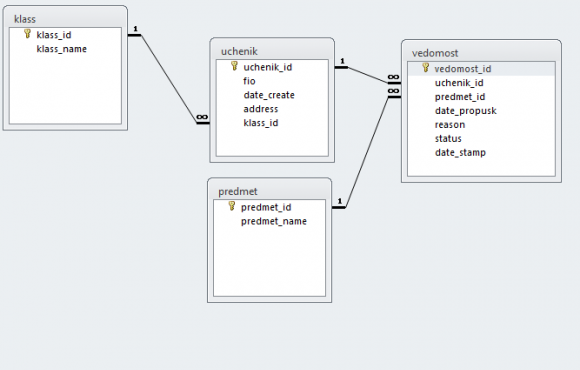Click the key icon next to uchenik_id

[x=234, y=66]
